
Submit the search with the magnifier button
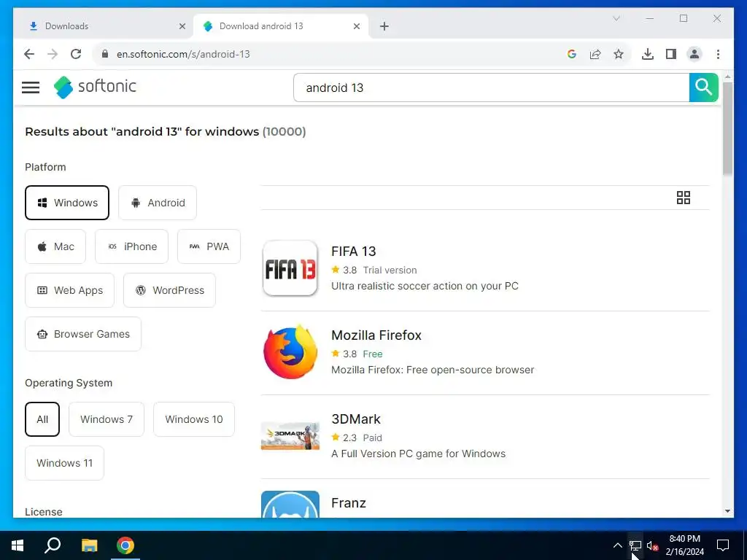click(x=703, y=87)
